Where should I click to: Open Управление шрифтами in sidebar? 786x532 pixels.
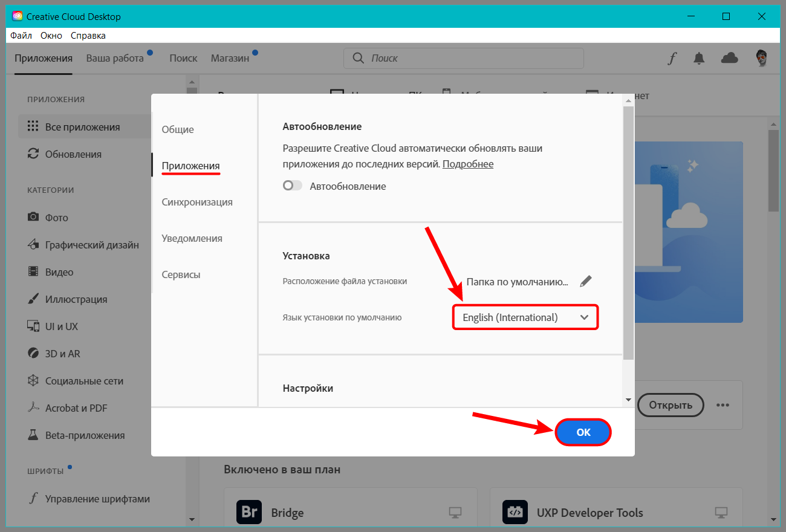pyautogui.click(x=97, y=499)
